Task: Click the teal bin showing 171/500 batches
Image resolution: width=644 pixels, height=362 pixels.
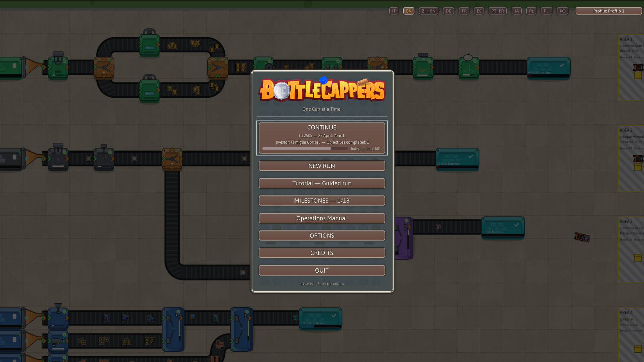Action: tap(320, 319)
